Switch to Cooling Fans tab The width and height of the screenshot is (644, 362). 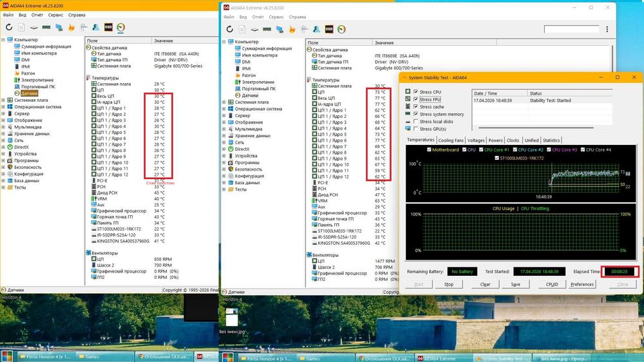(451, 140)
